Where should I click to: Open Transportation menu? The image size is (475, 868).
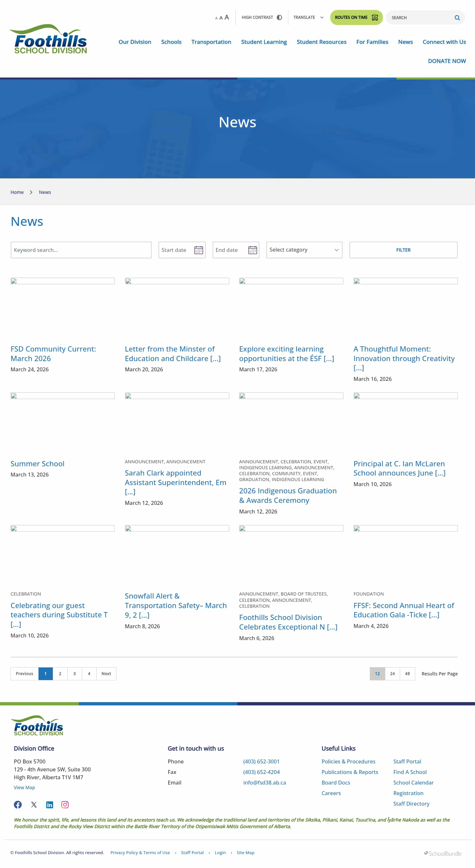(x=211, y=42)
